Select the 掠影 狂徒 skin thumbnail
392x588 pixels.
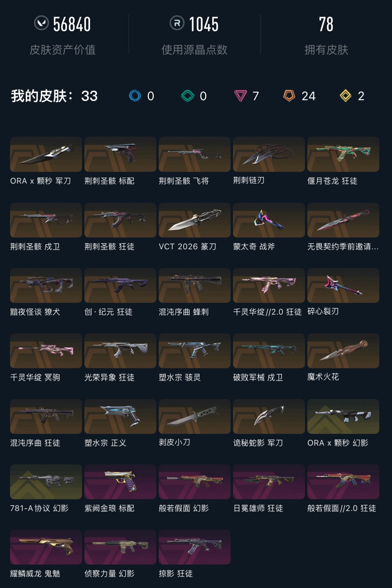tap(195, 547)
